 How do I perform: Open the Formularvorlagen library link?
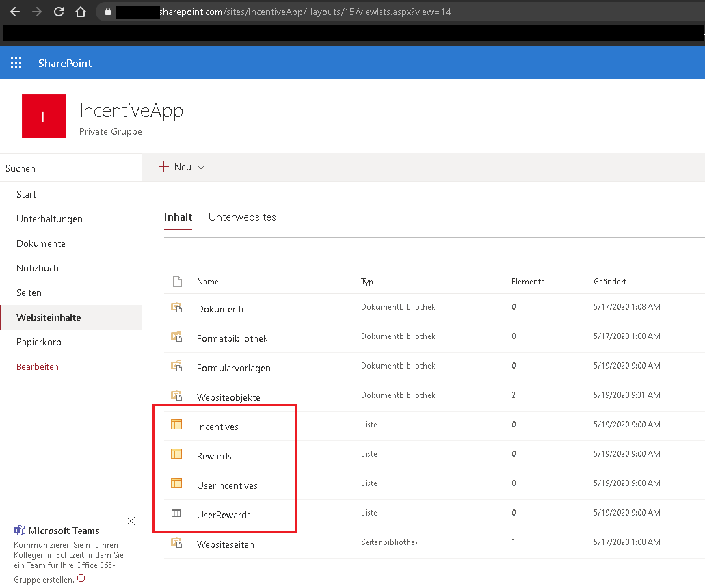point(234,368)
